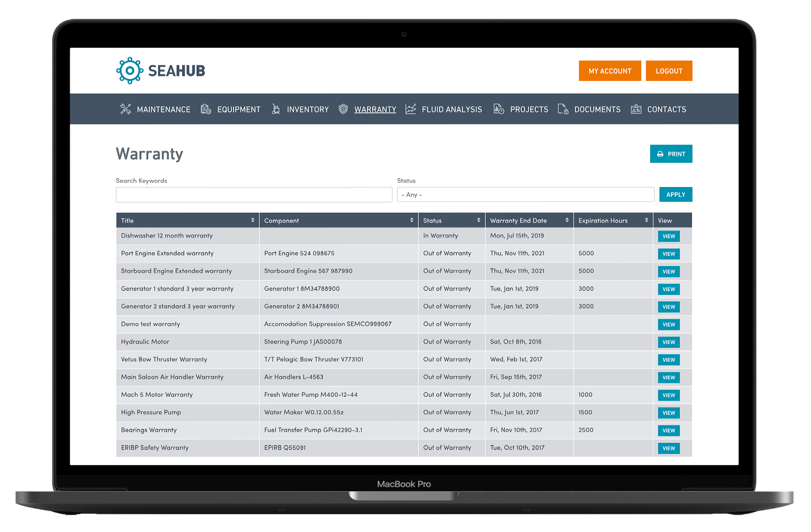
Task: View ERIBP Safety Warranty
Action: pos(668,448)
